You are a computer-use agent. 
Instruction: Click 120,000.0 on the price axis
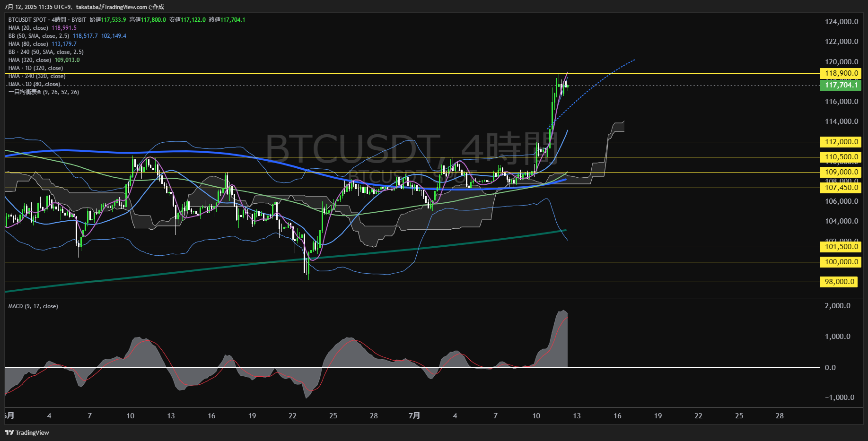tap(842, 62)
